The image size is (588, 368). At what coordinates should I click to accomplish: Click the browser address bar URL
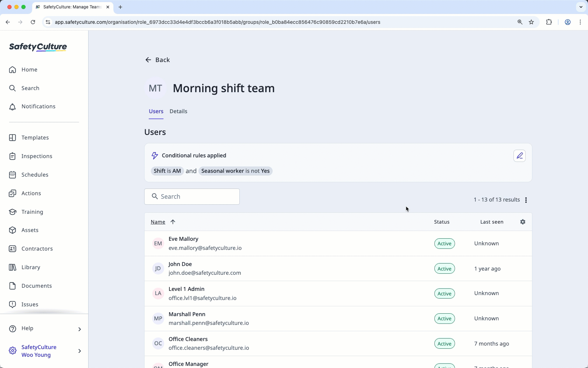pyautogui.click(x=217, y=22)
